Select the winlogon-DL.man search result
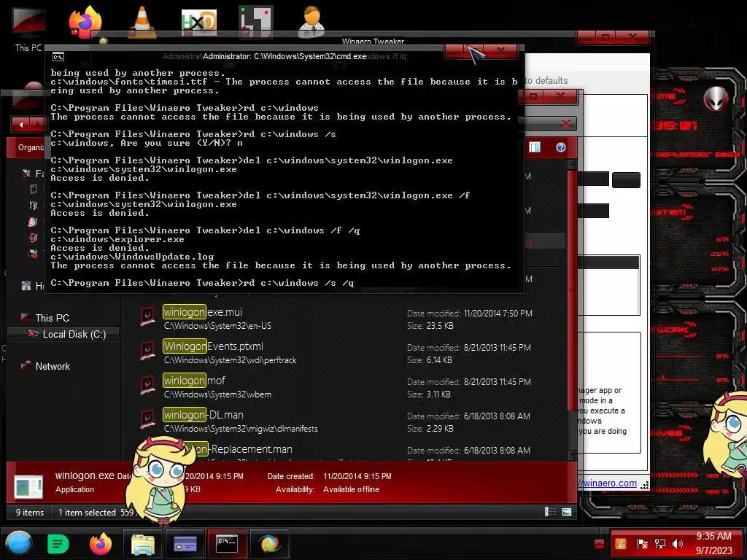This screenshot has width=747, height=560. point(352,421)
